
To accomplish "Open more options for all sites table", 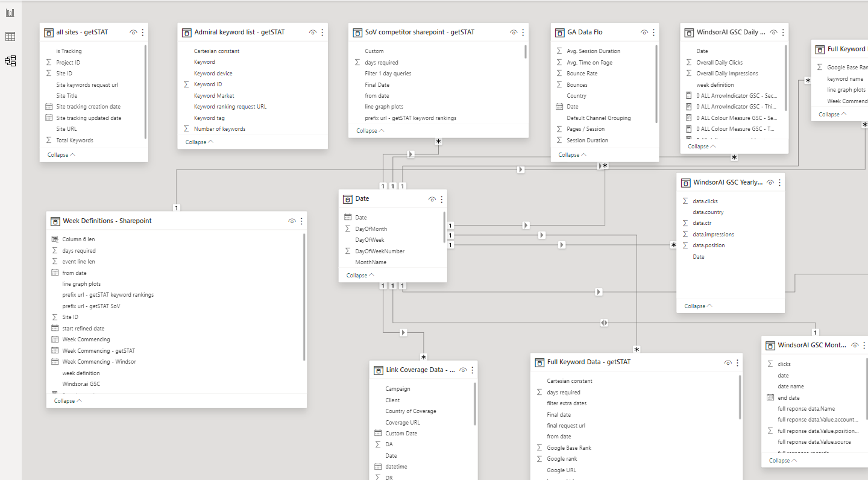I will point(143,33).
